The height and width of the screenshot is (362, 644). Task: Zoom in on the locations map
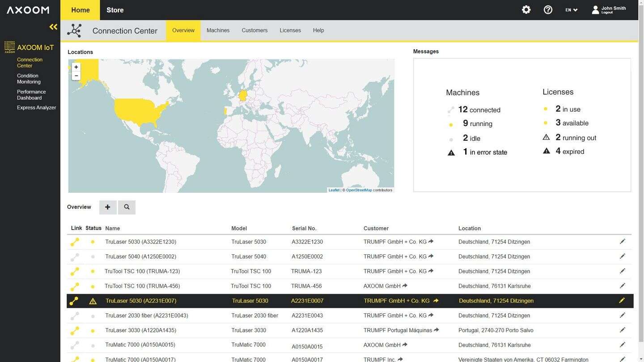tap(76, 67)
